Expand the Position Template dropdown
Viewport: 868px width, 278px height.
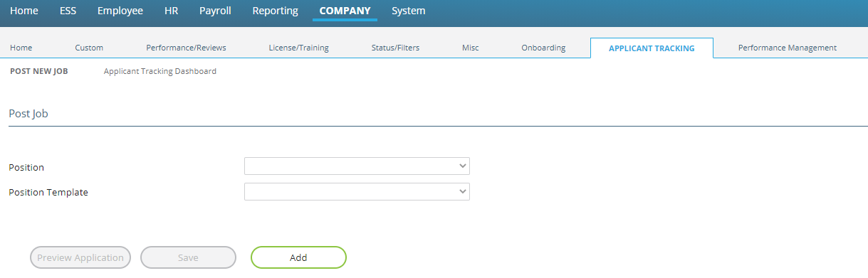tap(357, 192)
